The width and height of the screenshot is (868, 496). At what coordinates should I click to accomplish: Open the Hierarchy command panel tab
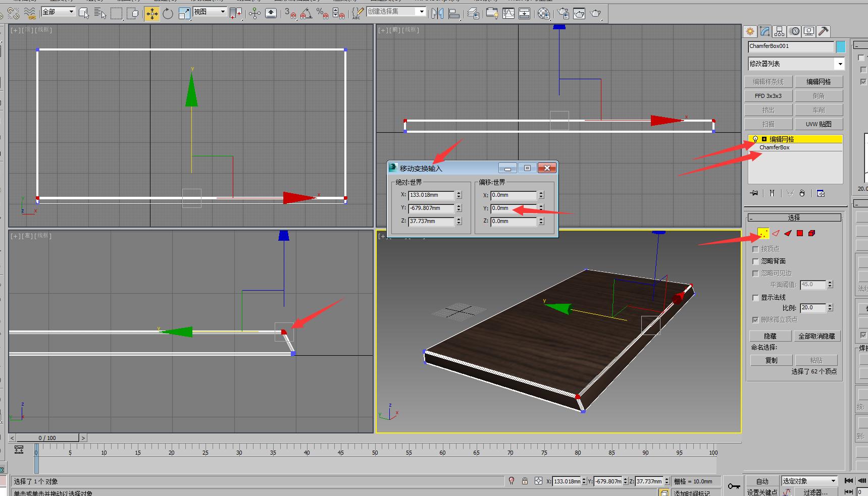pos(780,31)
